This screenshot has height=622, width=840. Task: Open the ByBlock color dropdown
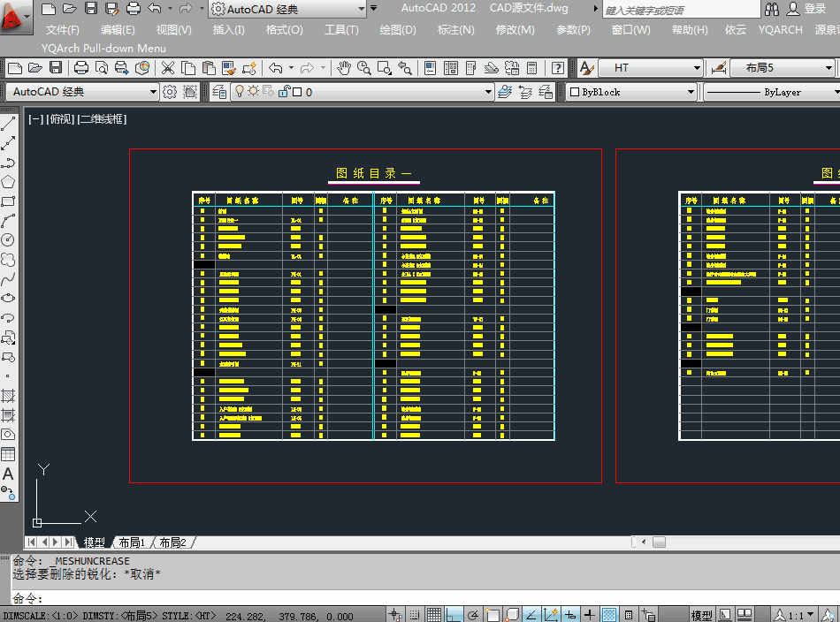click(x=692, y=91)
